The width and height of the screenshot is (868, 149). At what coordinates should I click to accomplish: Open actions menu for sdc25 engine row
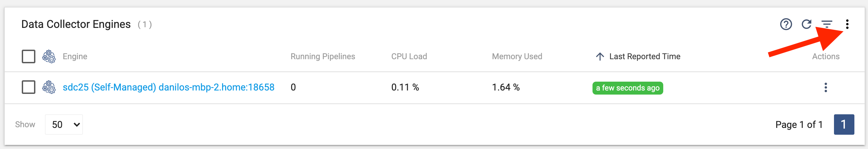825,87
